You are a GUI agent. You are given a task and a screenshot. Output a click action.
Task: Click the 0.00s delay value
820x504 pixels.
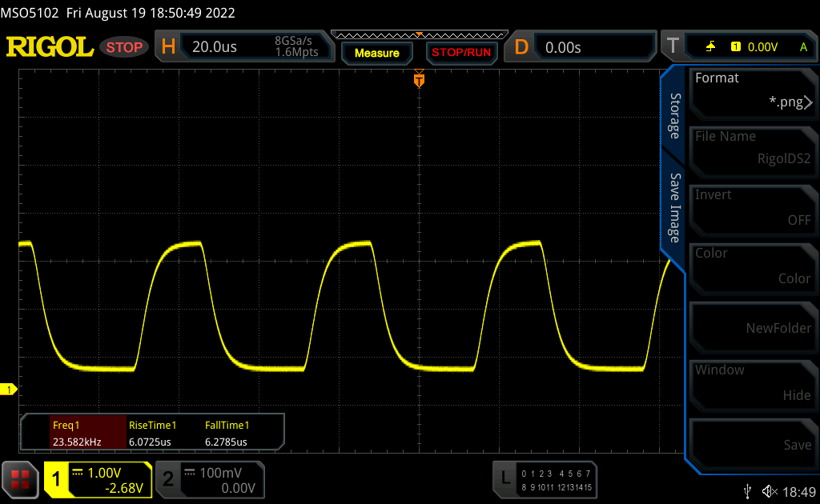pyautogui.click(x=563, y=47)
